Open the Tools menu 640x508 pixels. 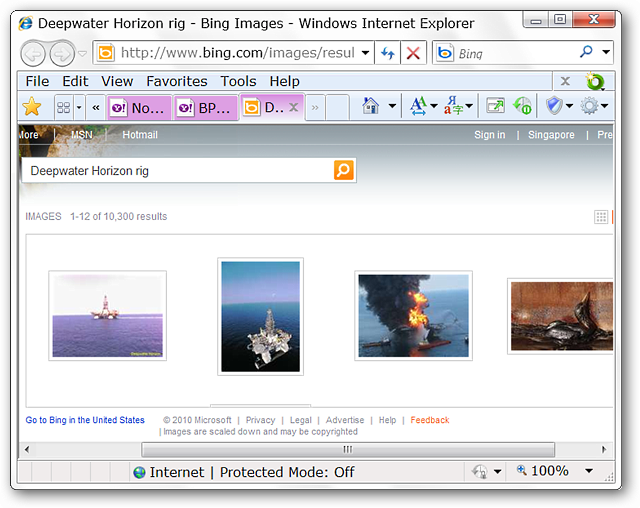click(238, 81)
